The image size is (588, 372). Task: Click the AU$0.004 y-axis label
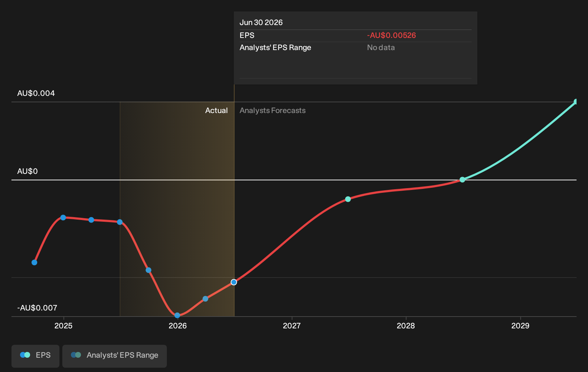(x=36, y=93)
